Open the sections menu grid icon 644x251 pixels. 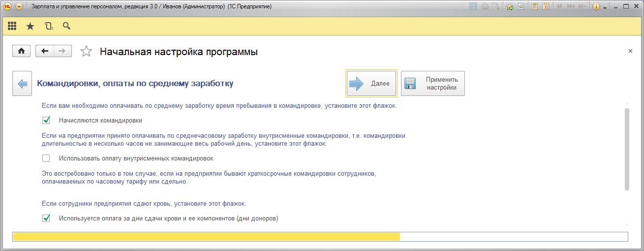tap(12, 26)
